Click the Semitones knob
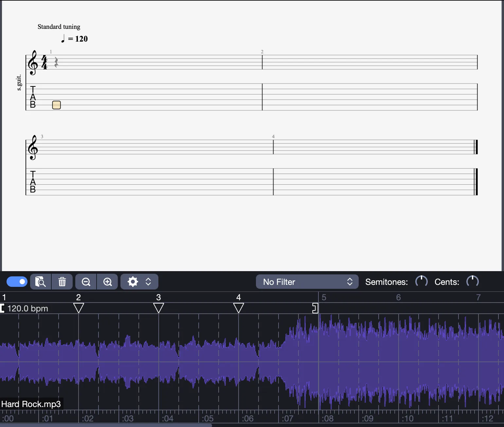Image resolution: width=504 pixels, height=427 pixels. pyautogui.click(x=422, y=281)
